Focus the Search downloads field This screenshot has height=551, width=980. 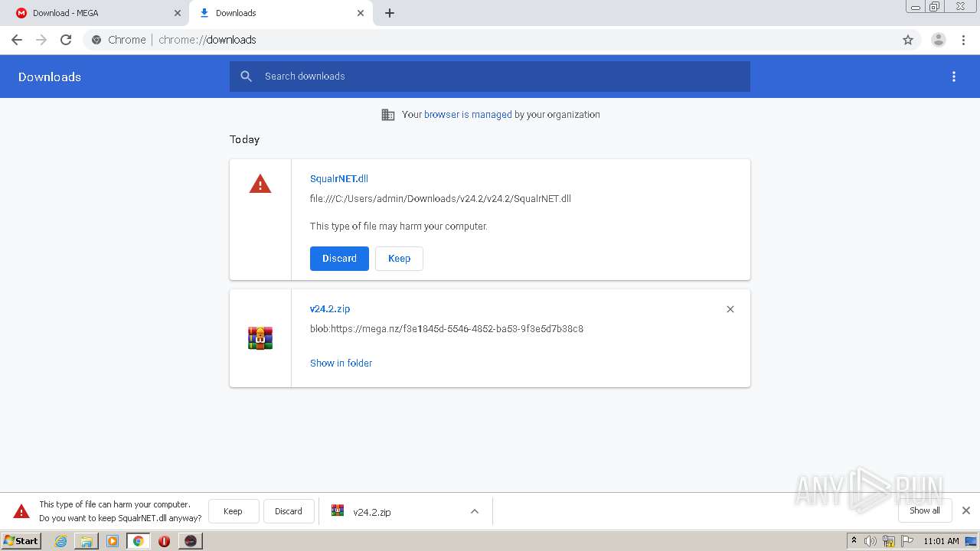pos(490,77)
